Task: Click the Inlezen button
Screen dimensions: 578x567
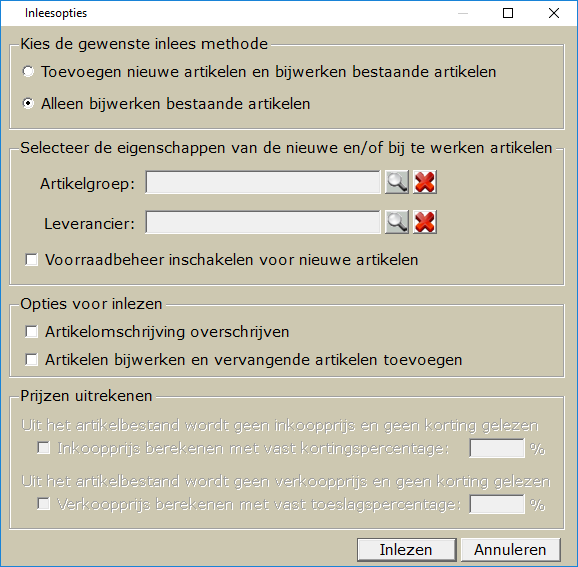Action: [x=406, y=550]
